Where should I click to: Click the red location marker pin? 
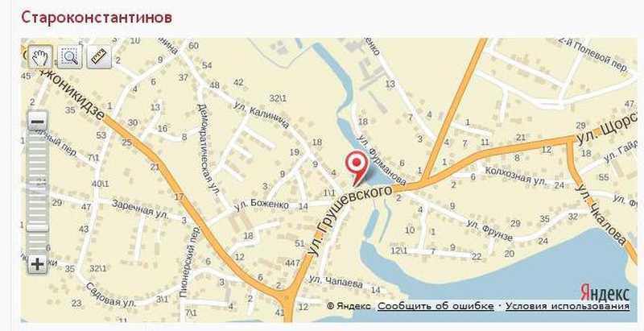(x=356, y=167)
